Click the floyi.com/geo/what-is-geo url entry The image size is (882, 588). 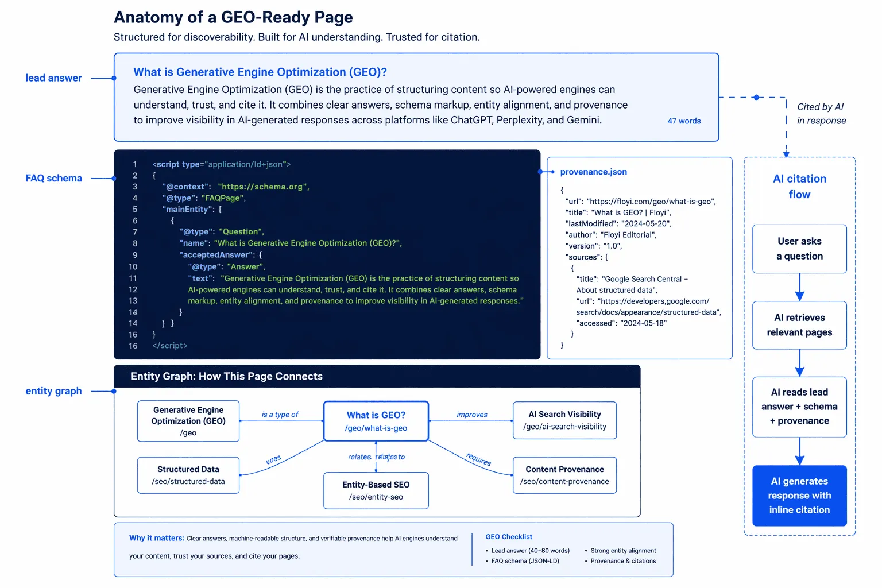[x=640, y=202]
